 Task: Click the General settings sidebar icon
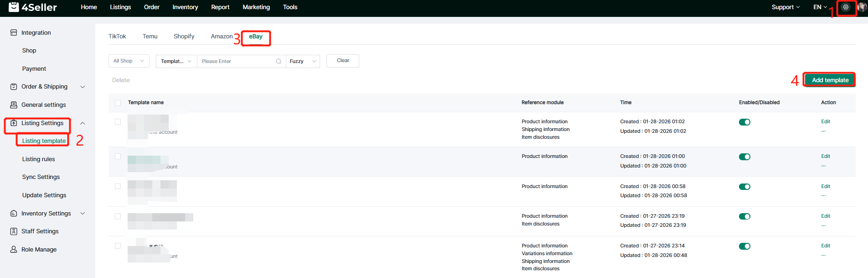(14, 105)
